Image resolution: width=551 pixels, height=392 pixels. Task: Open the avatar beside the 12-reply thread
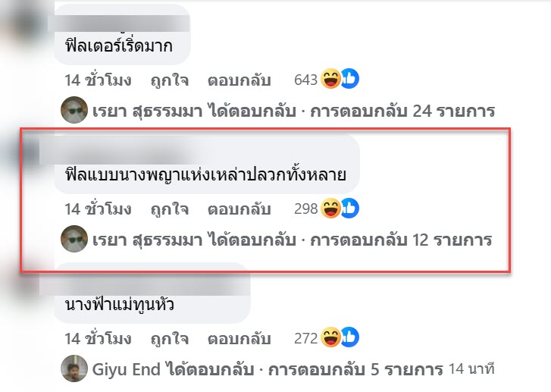point(74,239)
